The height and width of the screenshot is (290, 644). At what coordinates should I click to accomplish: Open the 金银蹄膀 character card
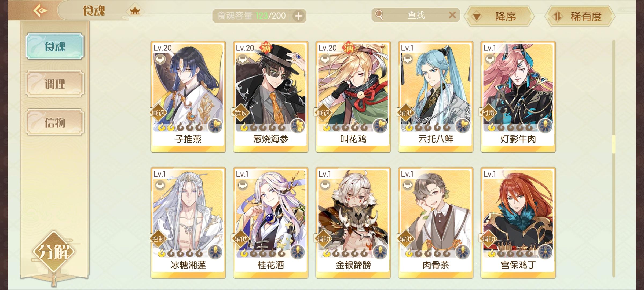(353, 223)
